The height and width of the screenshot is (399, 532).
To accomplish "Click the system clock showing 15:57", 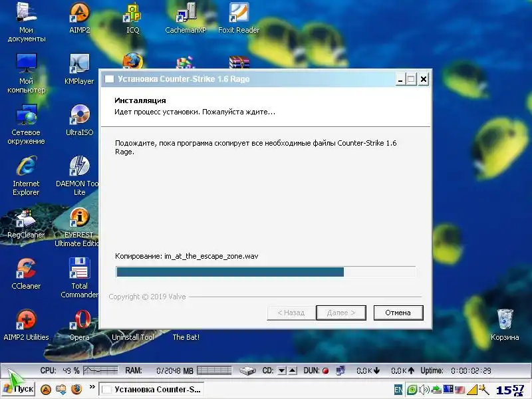I will [510, 390].
